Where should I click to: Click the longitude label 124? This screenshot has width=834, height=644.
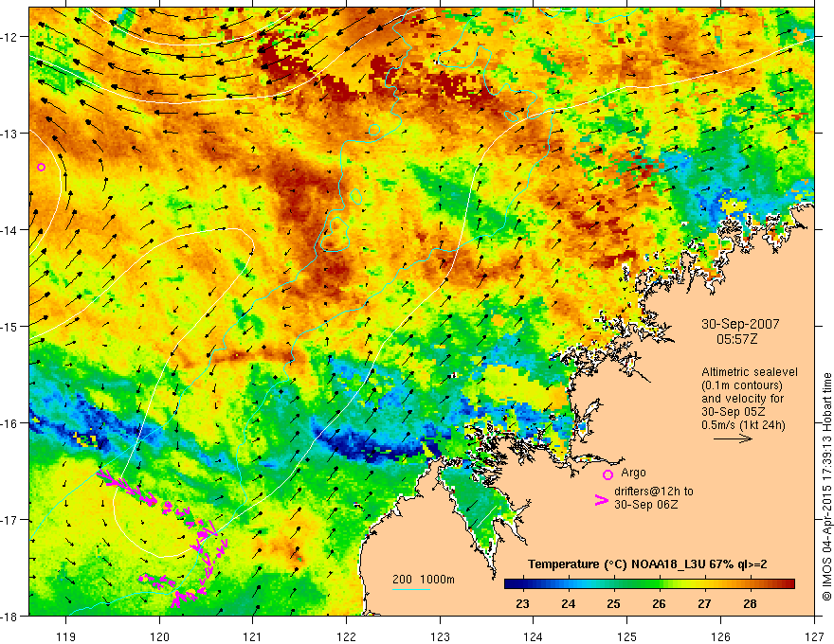tap(533, 636)
